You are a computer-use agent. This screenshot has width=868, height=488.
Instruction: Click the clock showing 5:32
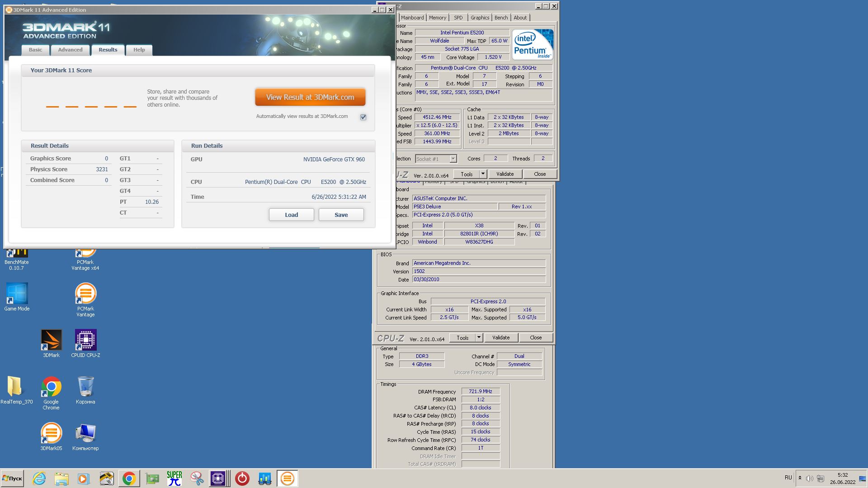843,479
